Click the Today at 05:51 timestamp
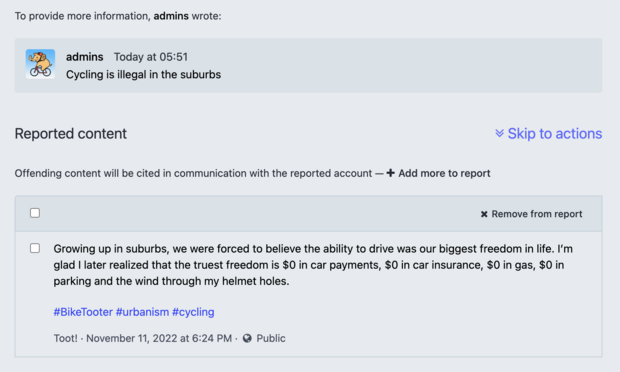This screenshot has width=620, height=372. click(151, 57)
